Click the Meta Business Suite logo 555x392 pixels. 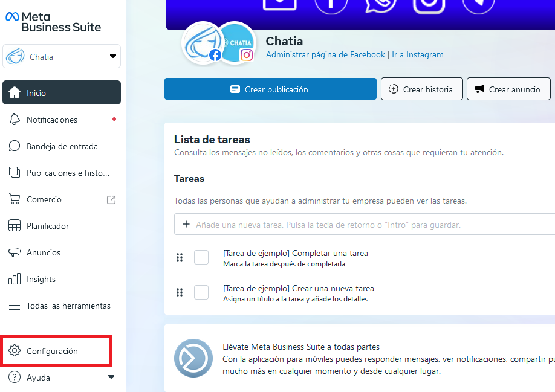tap(53, 22)
